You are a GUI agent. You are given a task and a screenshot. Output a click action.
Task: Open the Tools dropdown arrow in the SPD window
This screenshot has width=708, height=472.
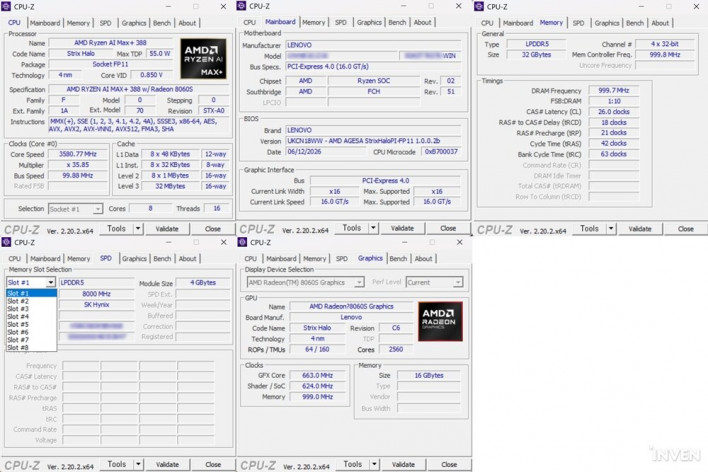click(138, 464)
